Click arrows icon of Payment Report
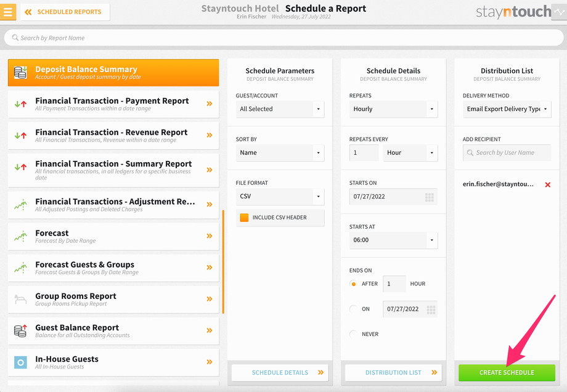This screenshot has height=392, width=567. [20, 104]
